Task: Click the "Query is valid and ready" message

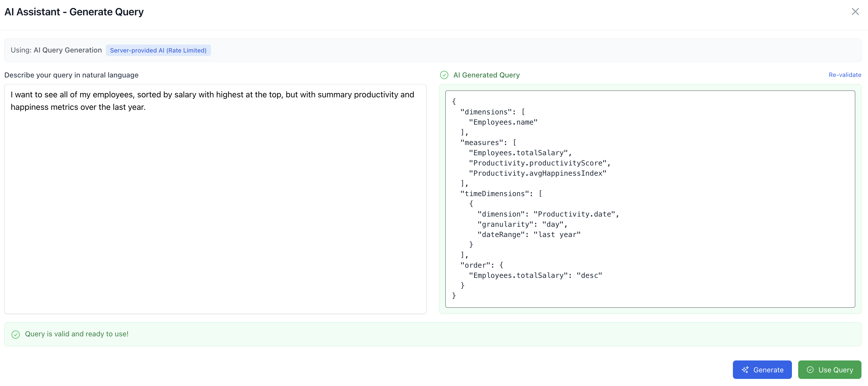Action: click(x=76, y=334)
